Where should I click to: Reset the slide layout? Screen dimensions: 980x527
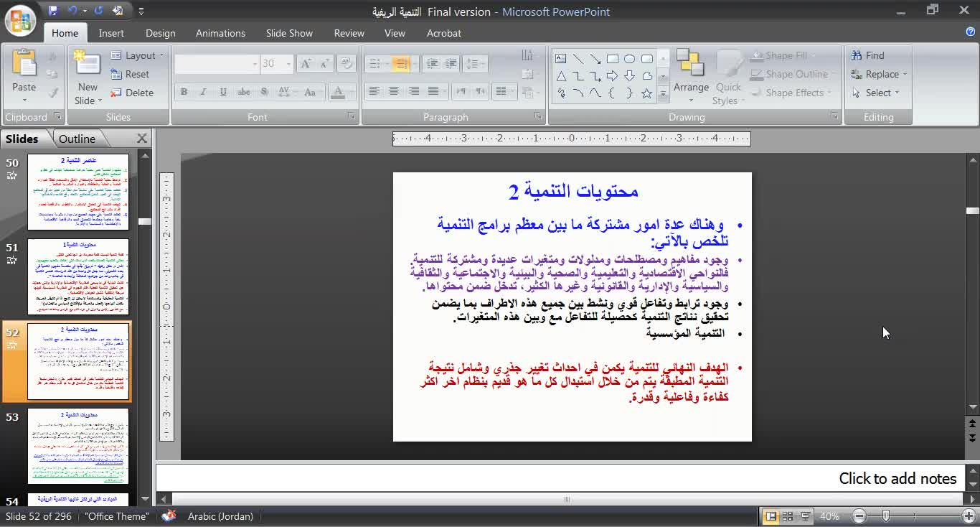130,74
